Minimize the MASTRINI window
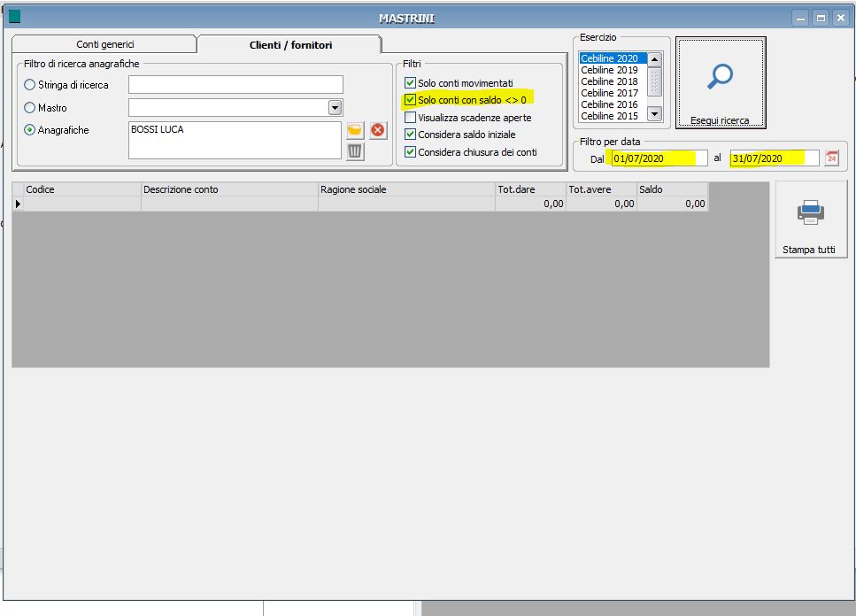This screenshot has height=616, width=856. [800, 18]
